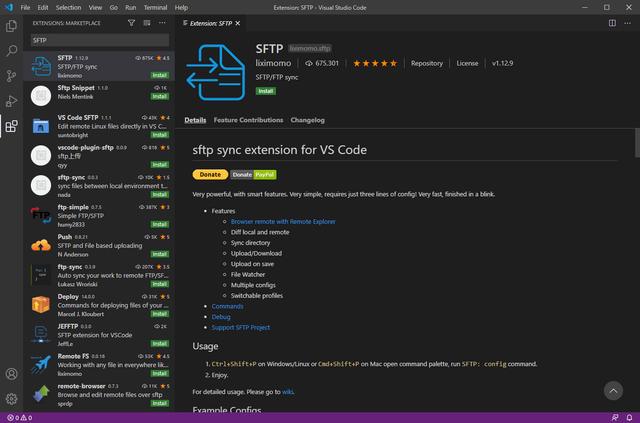Image resolution: width=640 pixels, height=423 pixels.
Task: Open the errors and warnings status indicator
Action: [x=20, y=418]
